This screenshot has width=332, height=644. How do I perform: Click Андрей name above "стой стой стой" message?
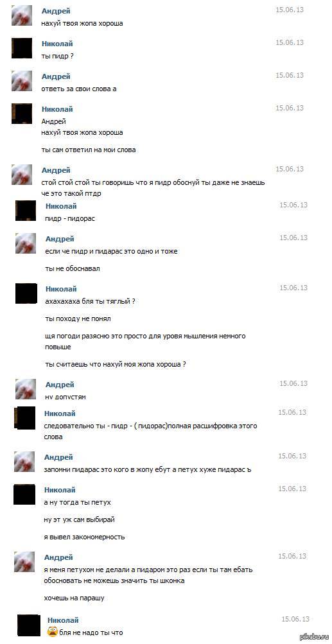pyautogui.click(x=56, y=170)
